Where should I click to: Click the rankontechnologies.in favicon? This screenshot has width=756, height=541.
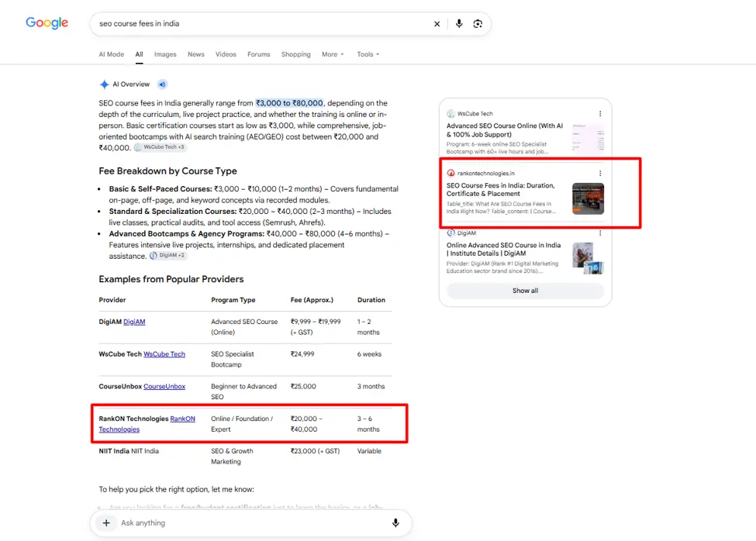(x=450, y=174)
